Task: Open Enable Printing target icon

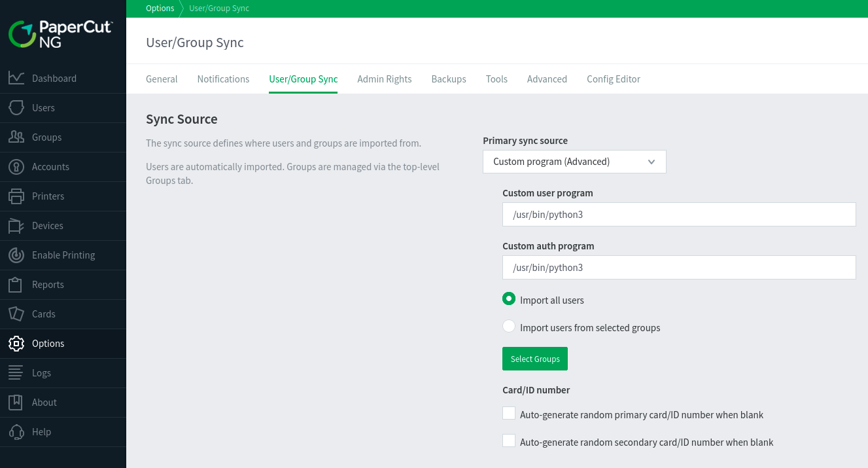Action: click(x=16, y=255)
